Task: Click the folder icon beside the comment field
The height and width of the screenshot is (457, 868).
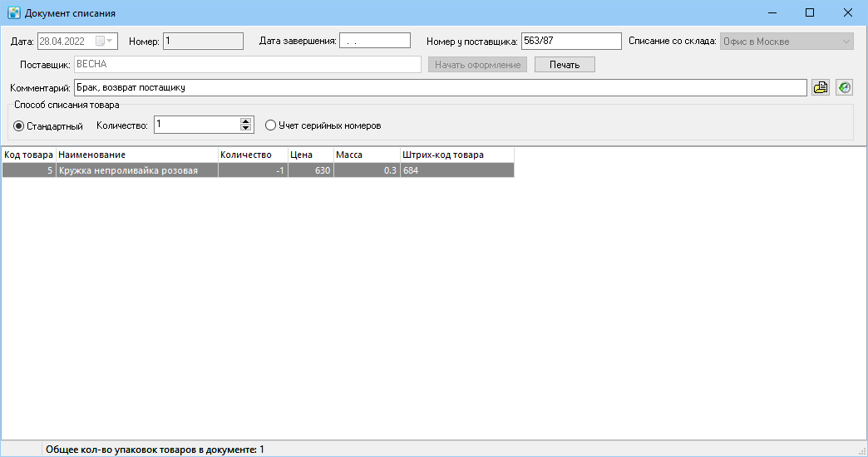Action: point(821,87)
